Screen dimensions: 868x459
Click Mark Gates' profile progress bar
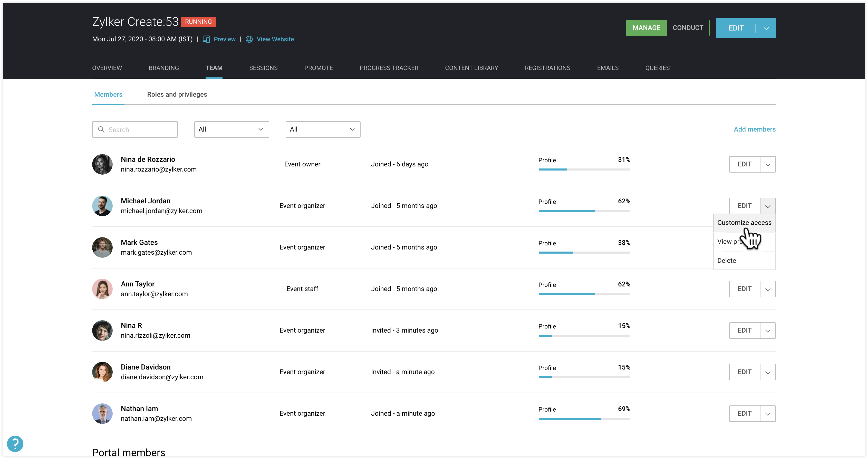click(584, 252)
